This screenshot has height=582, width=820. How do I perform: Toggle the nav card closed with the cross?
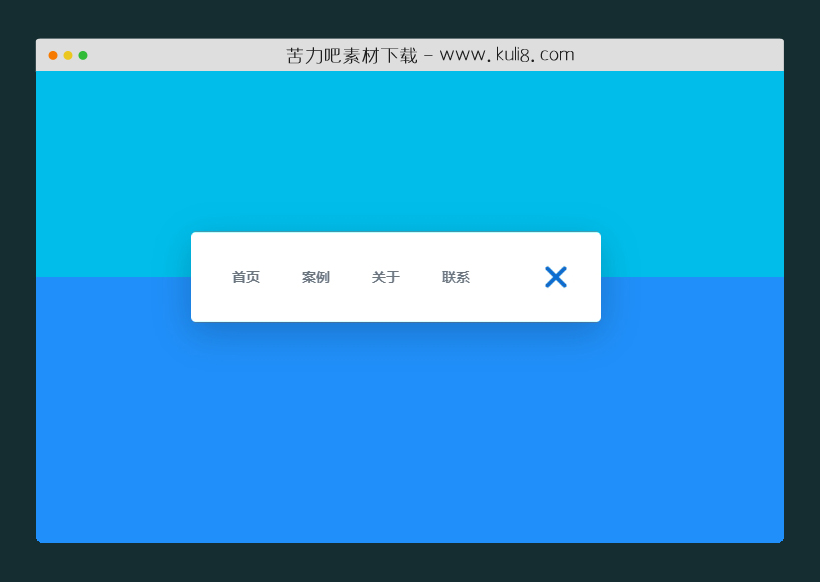[556, 277]
